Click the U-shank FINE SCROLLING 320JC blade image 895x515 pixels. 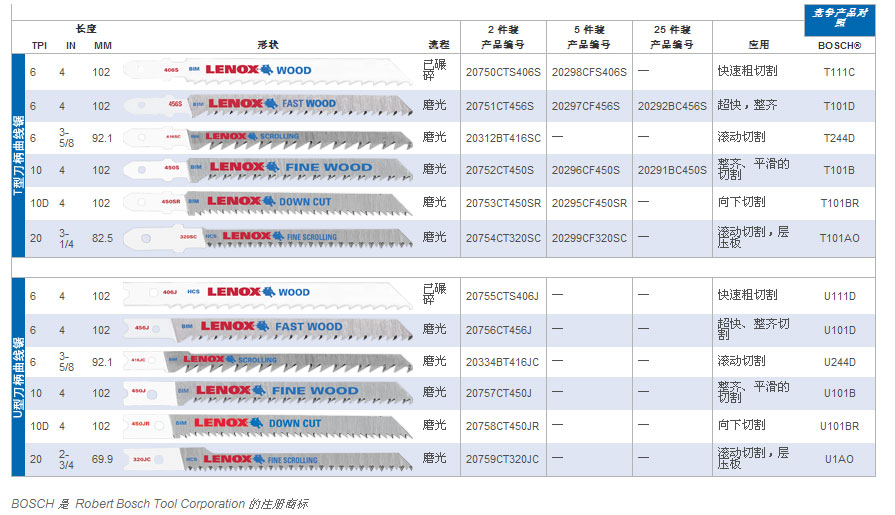268,458
